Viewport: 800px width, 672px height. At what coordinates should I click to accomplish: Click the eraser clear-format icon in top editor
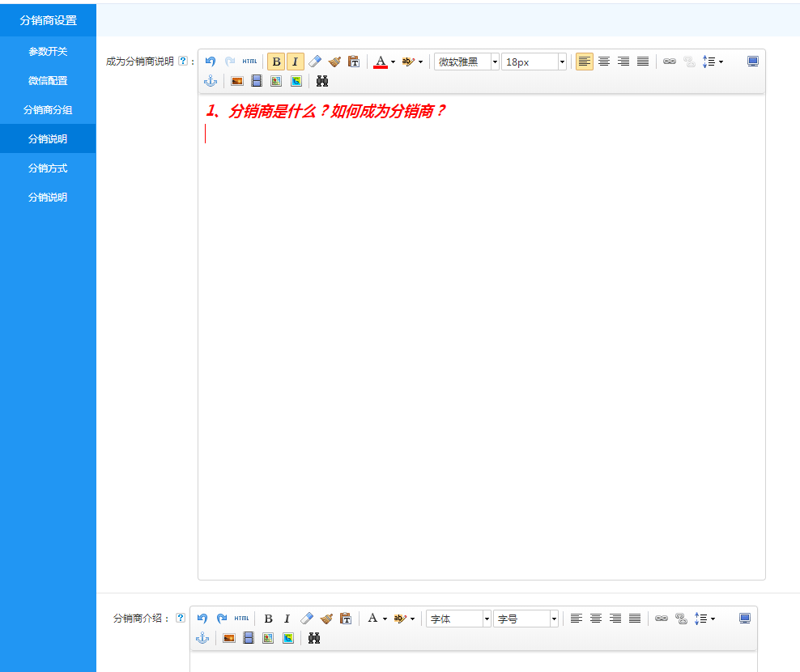point(316,62)
